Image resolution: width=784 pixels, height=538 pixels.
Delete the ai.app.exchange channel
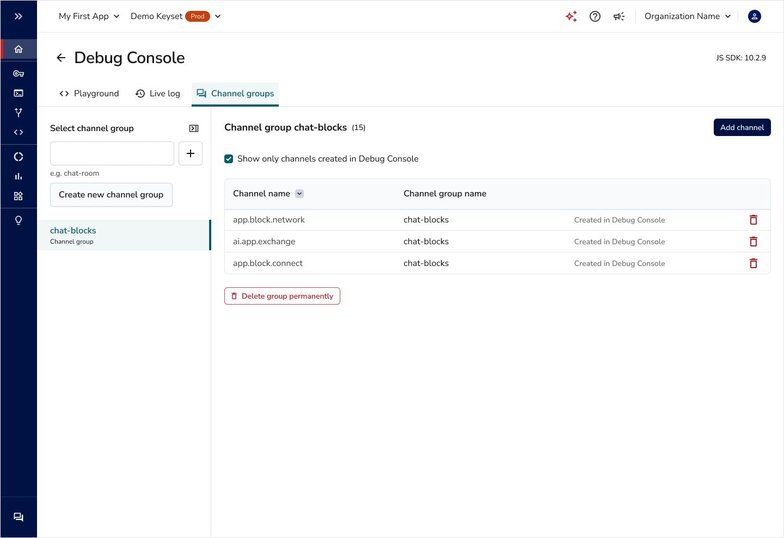coord(754,242)
